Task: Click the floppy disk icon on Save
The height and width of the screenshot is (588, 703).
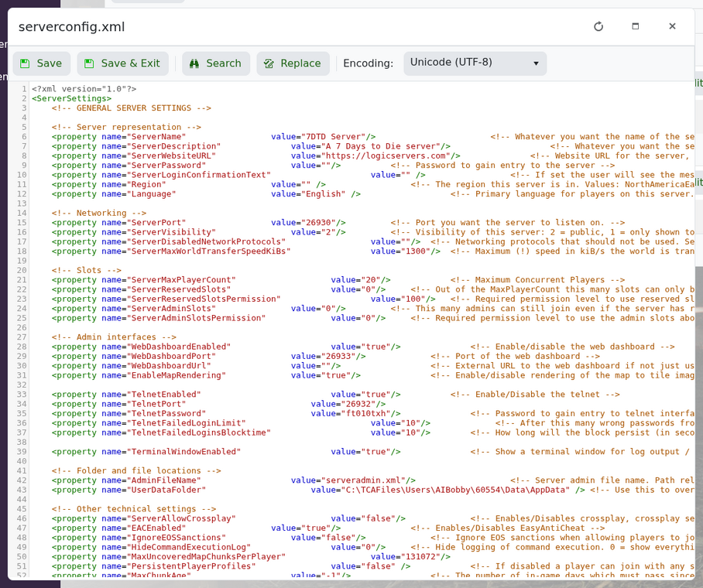Action: click(25, 63)
